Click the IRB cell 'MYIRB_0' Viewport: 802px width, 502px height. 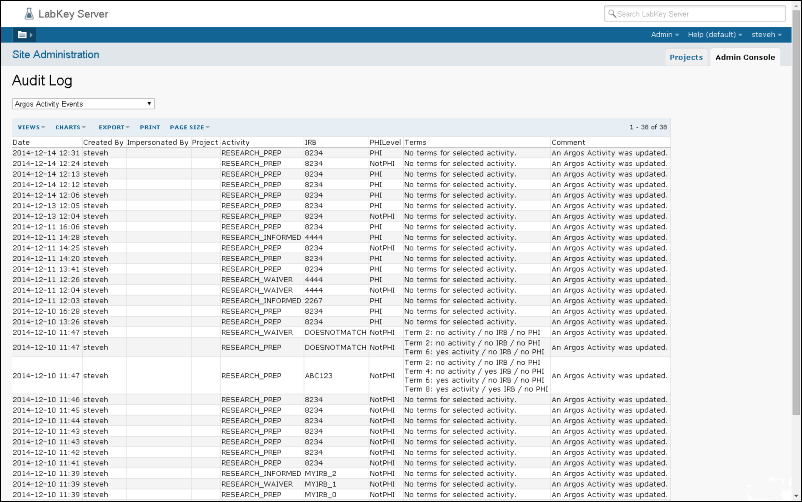(320, 495)
